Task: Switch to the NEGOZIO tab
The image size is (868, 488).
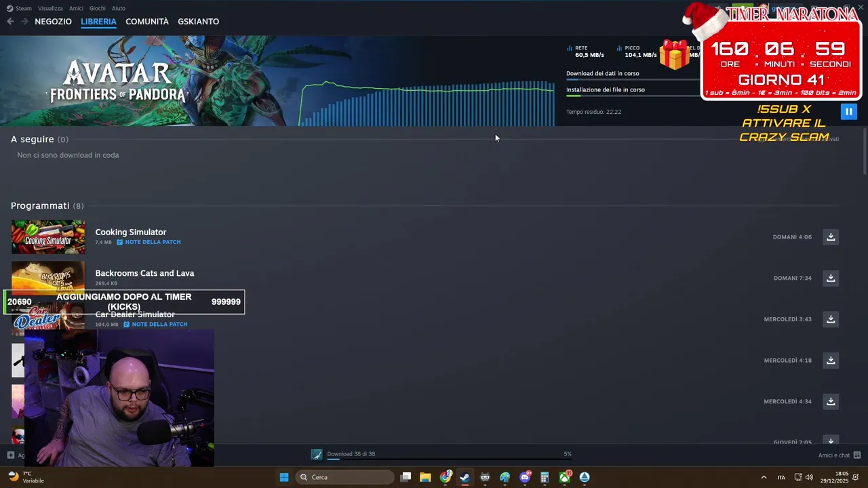Action: click(53, 22)
